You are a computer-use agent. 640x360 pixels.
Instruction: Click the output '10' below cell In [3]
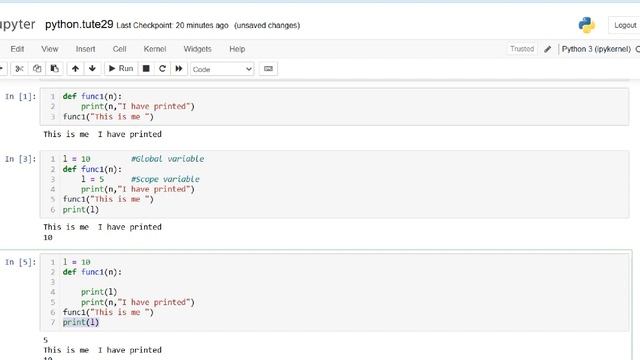click(x=48, y=238)
